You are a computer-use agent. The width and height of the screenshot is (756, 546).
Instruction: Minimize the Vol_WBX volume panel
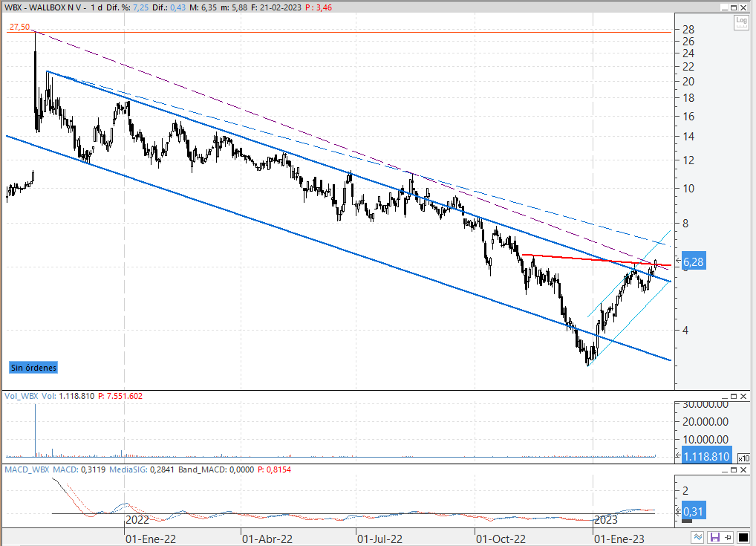pyautogui.click(x=724, y=397)
